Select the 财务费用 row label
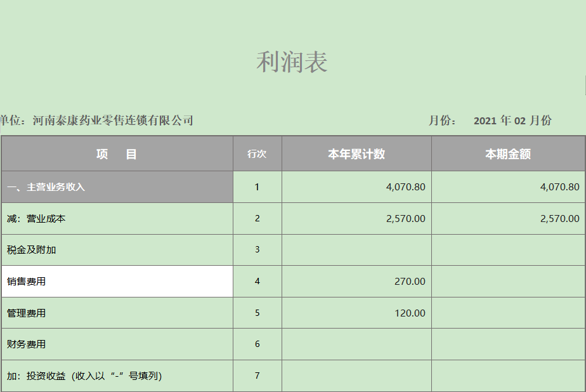 coord(26,344)
